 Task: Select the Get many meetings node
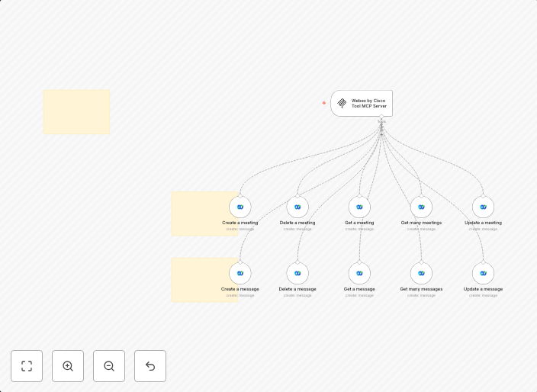[x=421, y=207]
